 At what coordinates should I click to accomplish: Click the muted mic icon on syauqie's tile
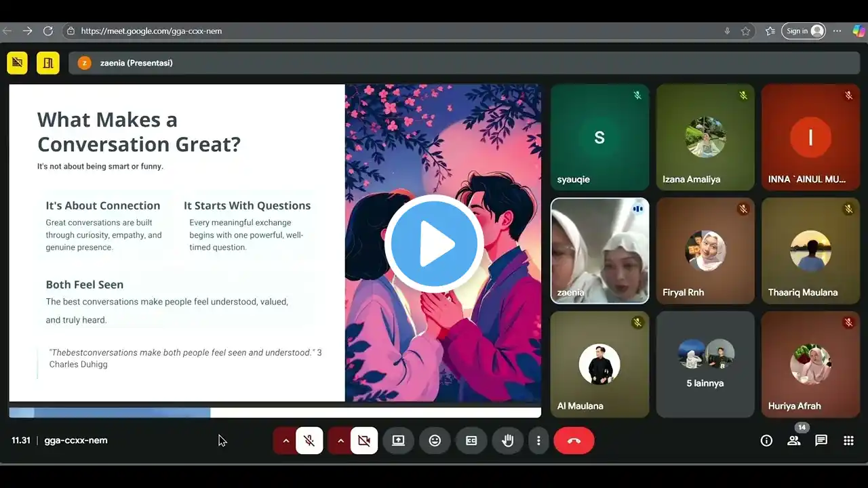click(x=637, y=96)
